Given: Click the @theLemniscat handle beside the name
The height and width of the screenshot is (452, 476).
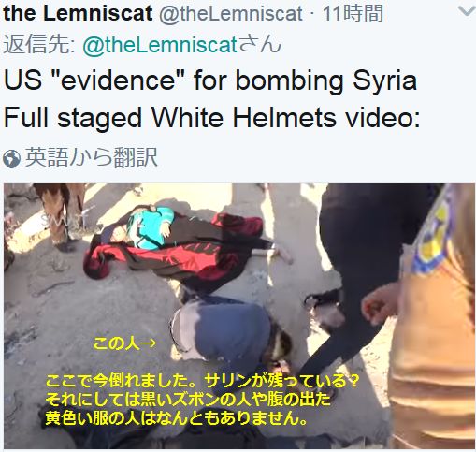Looking at the screenshot, I should click(x=231, y=14).
